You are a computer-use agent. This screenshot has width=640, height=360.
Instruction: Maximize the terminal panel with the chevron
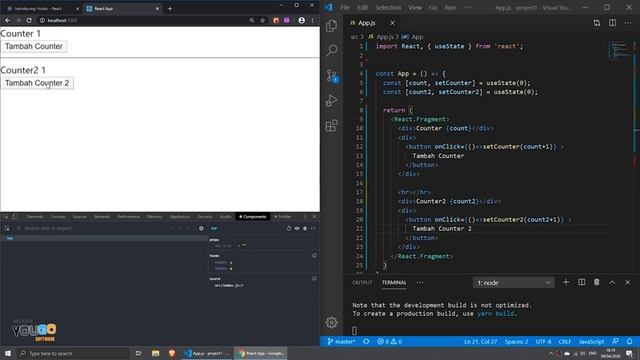pos(612,282)
